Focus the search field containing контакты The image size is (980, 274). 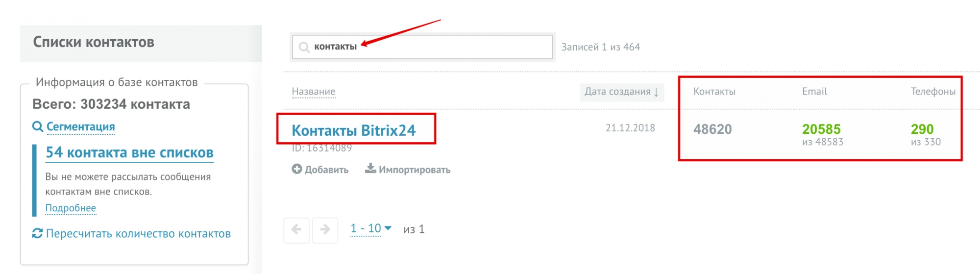pos(422,47)
